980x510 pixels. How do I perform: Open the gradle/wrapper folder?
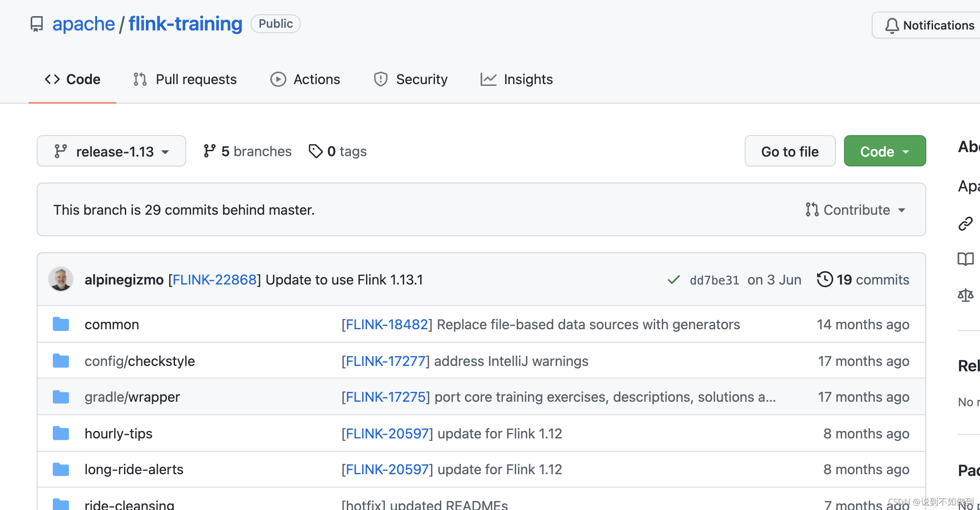tap(132, 397)
